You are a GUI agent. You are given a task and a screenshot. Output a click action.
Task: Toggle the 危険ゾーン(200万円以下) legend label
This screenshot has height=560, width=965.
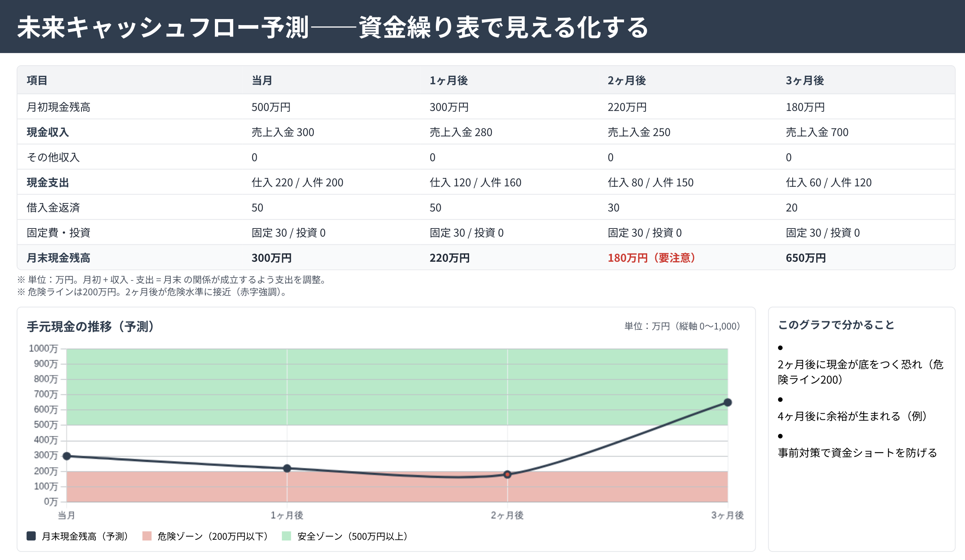212,536
